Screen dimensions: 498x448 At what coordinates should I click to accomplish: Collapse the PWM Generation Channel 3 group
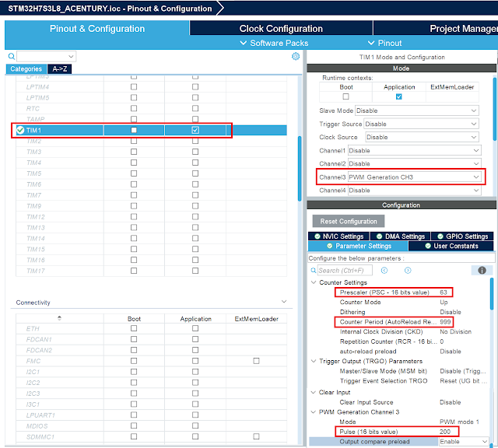[x=314, y=412]
